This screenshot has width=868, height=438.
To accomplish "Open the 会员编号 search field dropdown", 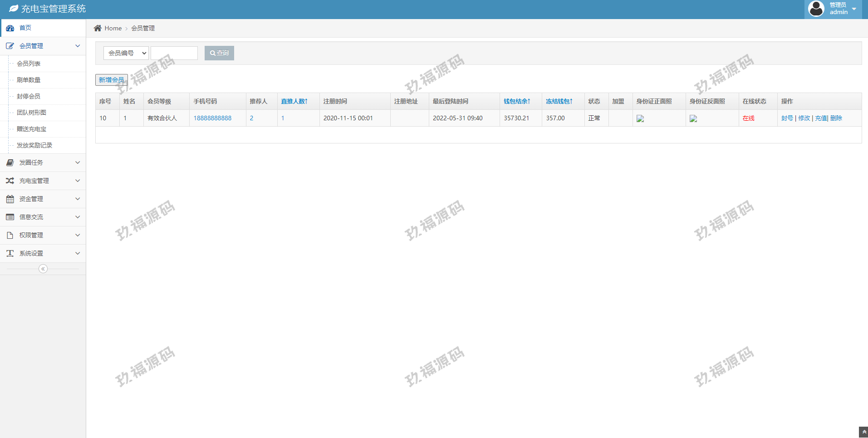I will click(x=126, y=53).
